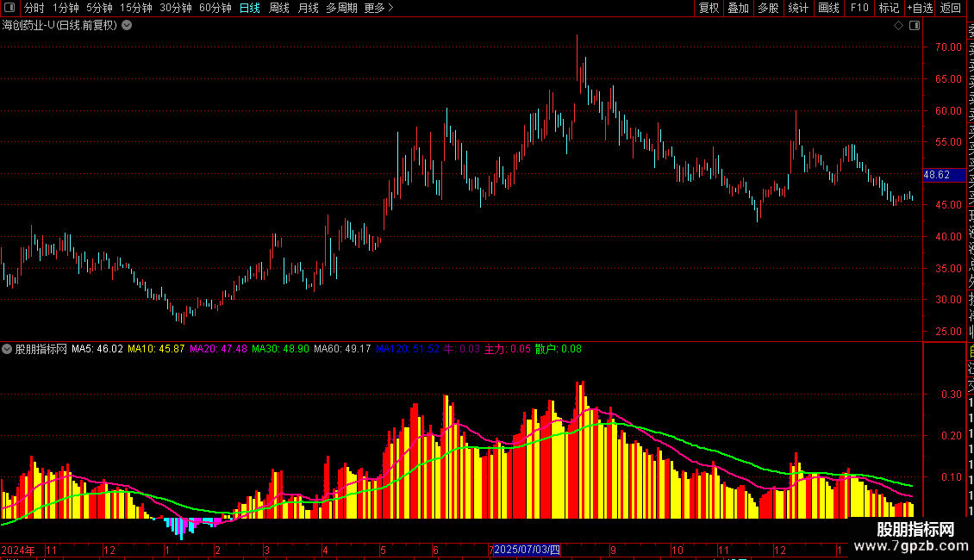Switch to 分时 intraday view

tap(34, 8)
